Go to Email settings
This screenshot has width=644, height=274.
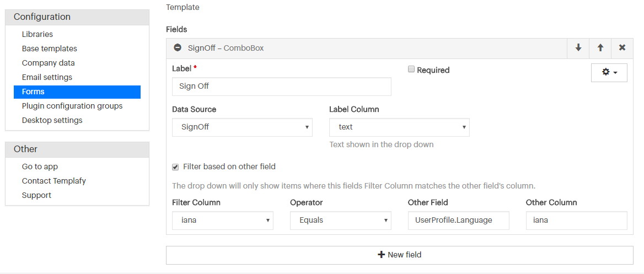point(47,77)
